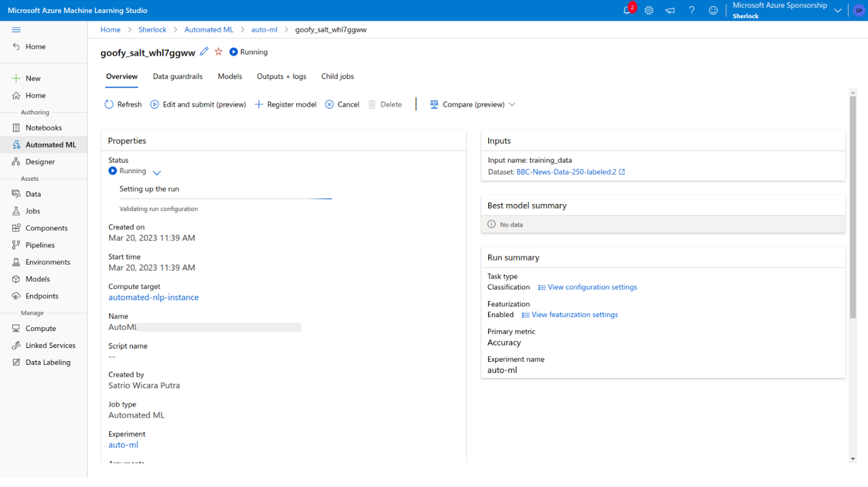
Task: Click the Data Labeling icon
Action: pyautogui.click(x=16, y=363)
